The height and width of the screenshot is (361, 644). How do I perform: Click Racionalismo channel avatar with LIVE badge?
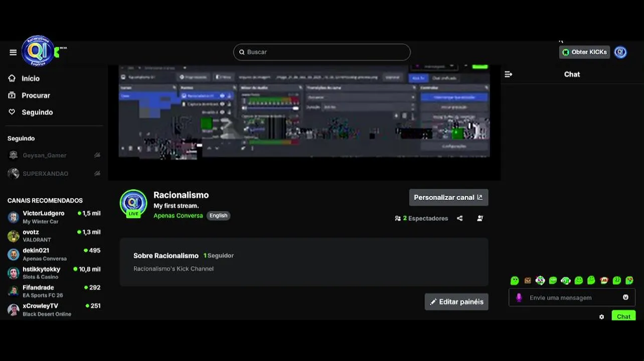pos(133,204)
